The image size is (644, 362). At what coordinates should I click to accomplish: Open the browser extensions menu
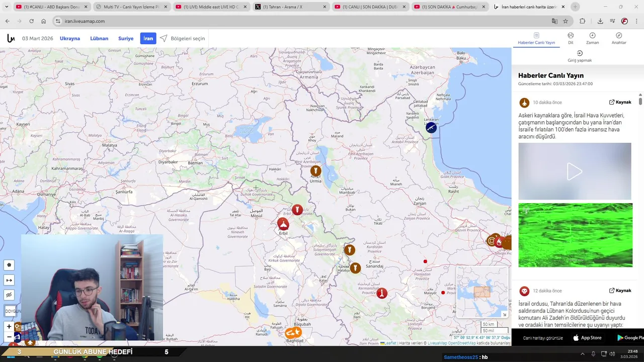tap(583, 21)
